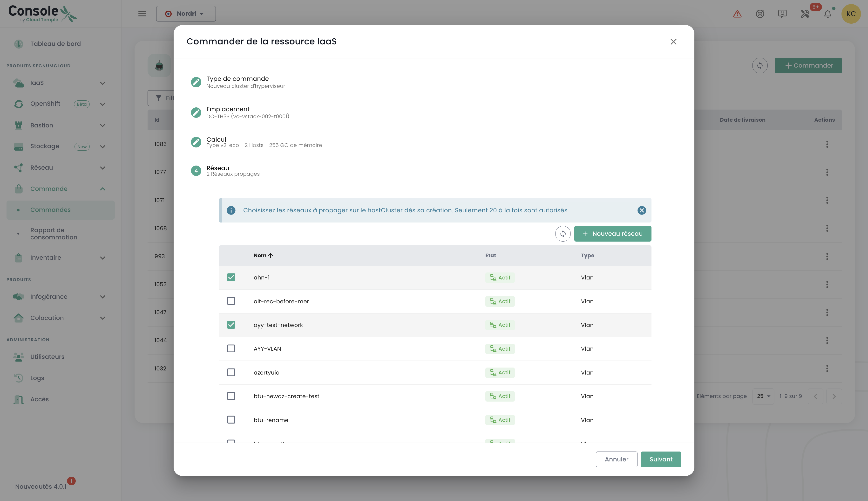This screenshot has height=501, width=868.
Task: Click the red warning triangle icon
Action: (x=737, y=14)
